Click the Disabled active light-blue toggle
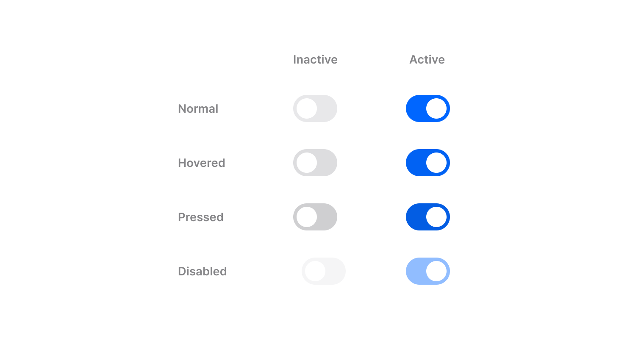This screenshot has height=344, width=644. click(428, 271)
